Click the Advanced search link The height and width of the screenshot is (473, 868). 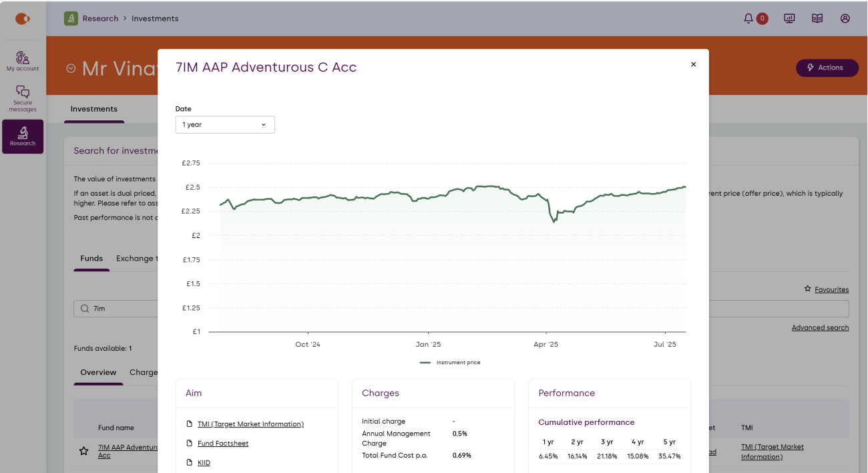click(x=820, y=328)
